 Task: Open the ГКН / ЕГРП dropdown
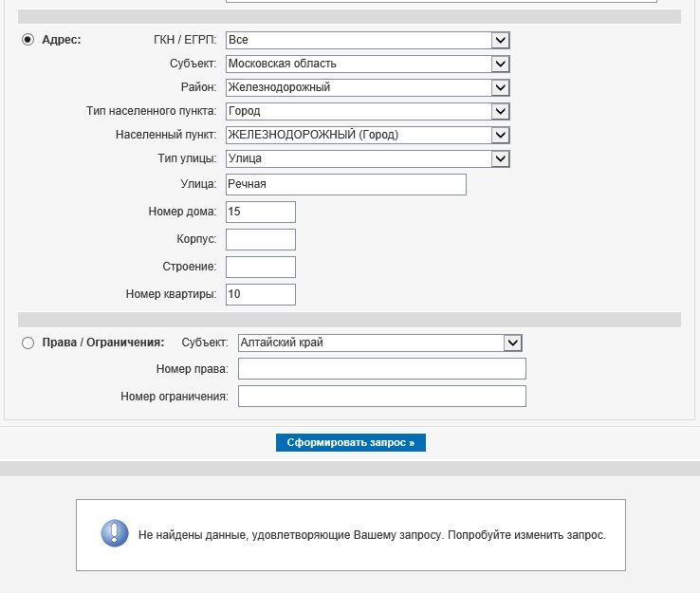tap(367, 40)
